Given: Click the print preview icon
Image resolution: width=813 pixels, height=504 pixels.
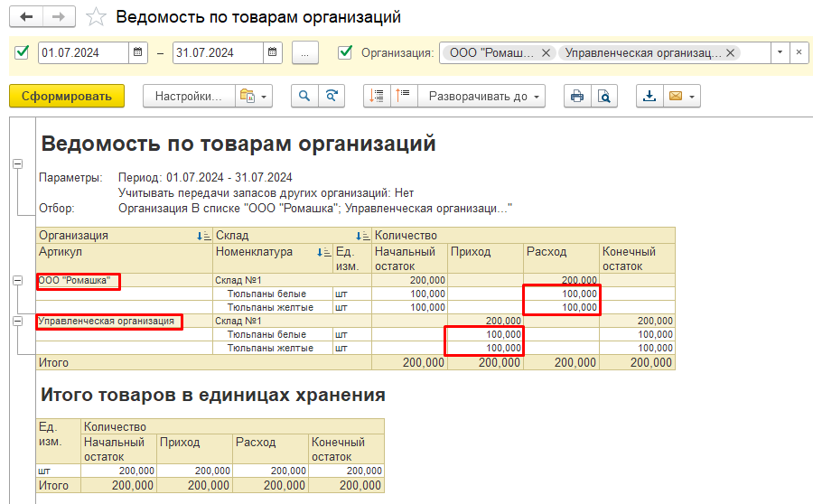Looking at the screenshot, I should (x=603, y=96).
